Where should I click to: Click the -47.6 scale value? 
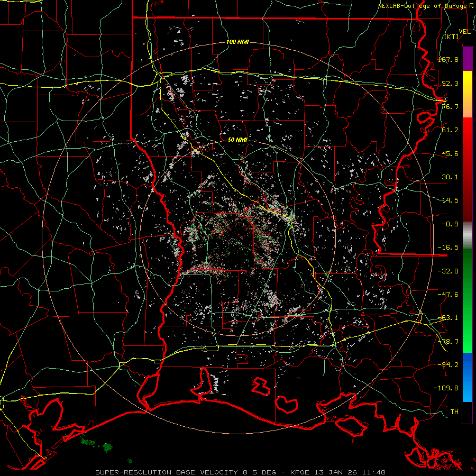pyautogui.click(x=448, y=295)
